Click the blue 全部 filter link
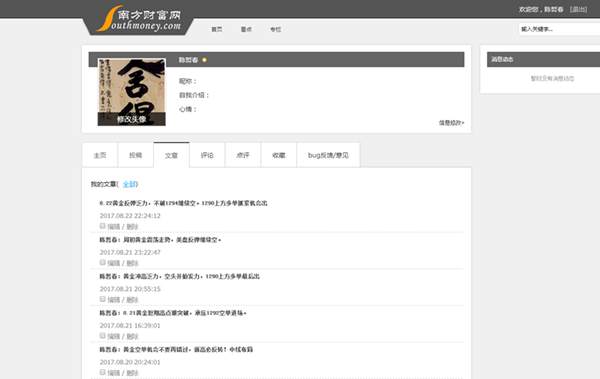This screenshot has width=600, height=379. 130,184
